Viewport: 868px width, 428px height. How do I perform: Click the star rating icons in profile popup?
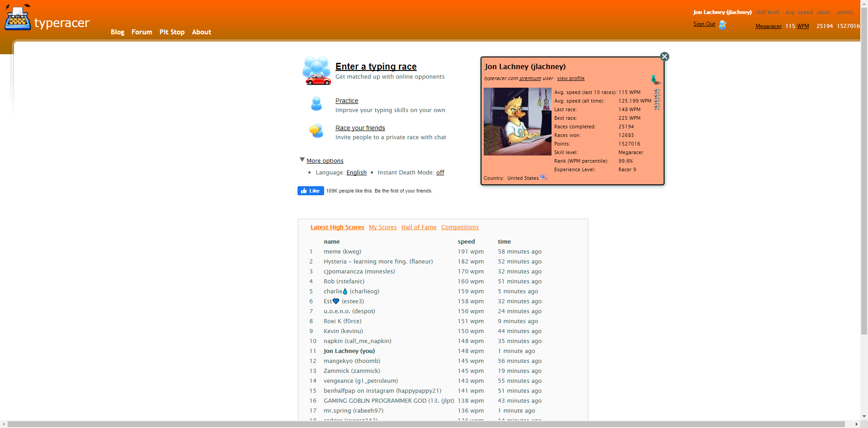[x=657, y=99]
